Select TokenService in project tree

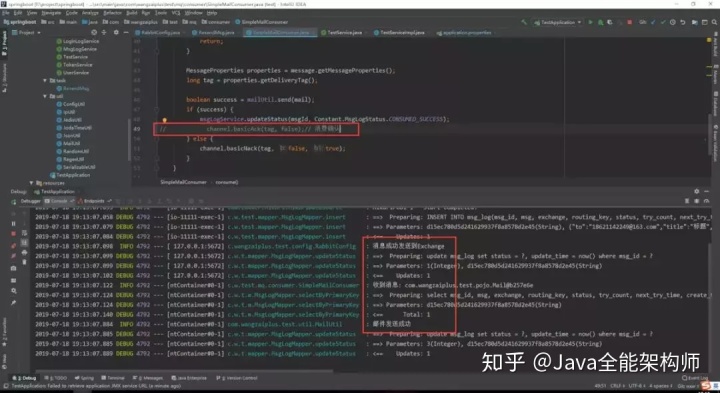[x=74, y=65]
